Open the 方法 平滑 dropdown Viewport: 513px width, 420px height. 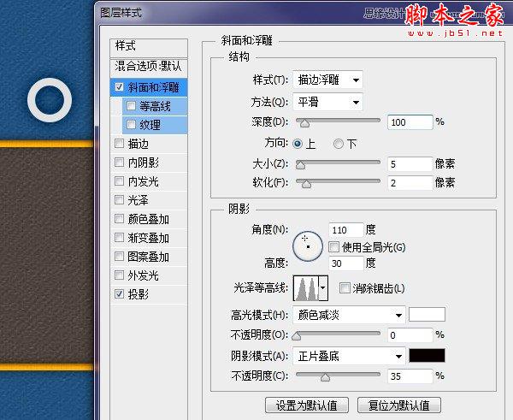pos(327,102)
